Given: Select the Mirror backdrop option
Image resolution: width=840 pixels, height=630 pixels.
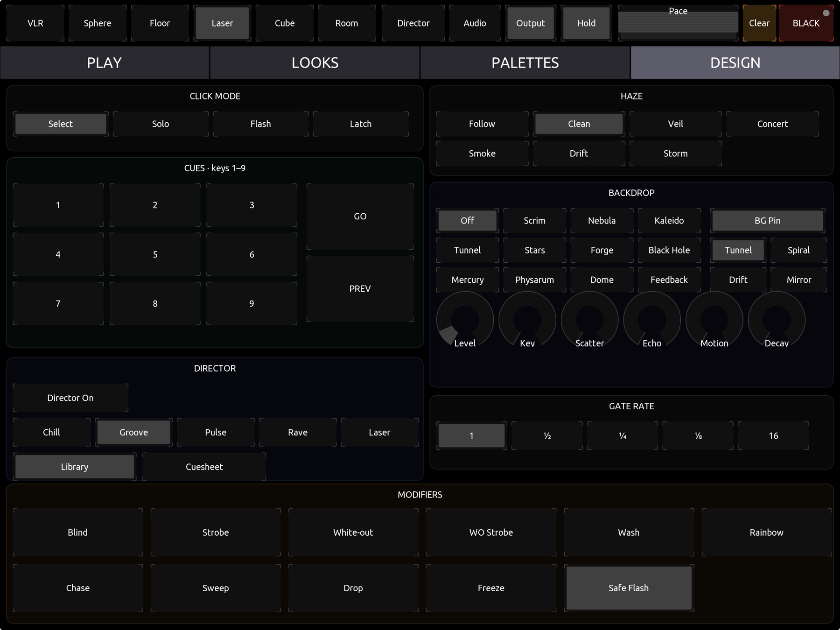Looking at the screenshot, I should [x=798, y=280].
